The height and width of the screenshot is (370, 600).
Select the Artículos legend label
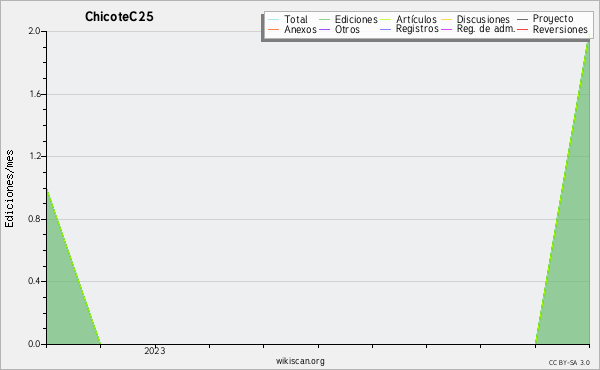pos(416,19)
